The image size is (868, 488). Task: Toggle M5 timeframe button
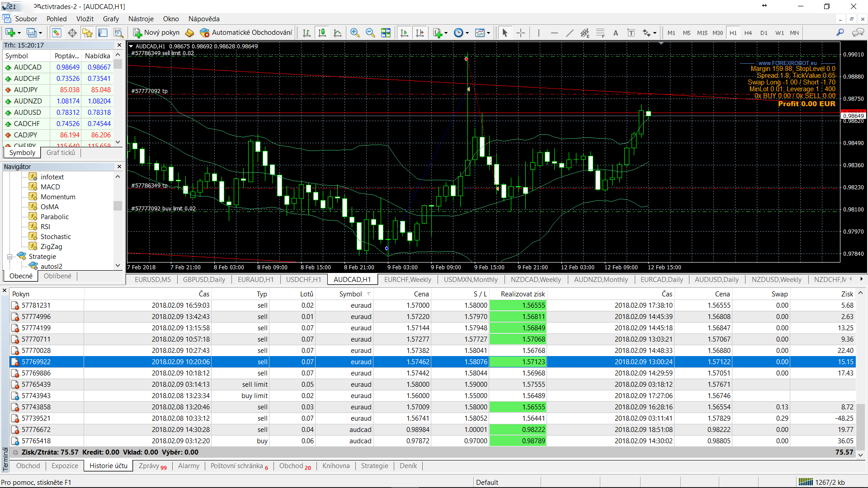[687, 33]
